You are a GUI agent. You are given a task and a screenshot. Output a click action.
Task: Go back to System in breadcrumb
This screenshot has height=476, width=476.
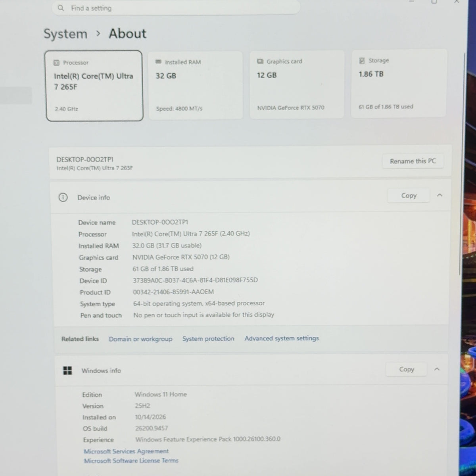coord(65,34)
